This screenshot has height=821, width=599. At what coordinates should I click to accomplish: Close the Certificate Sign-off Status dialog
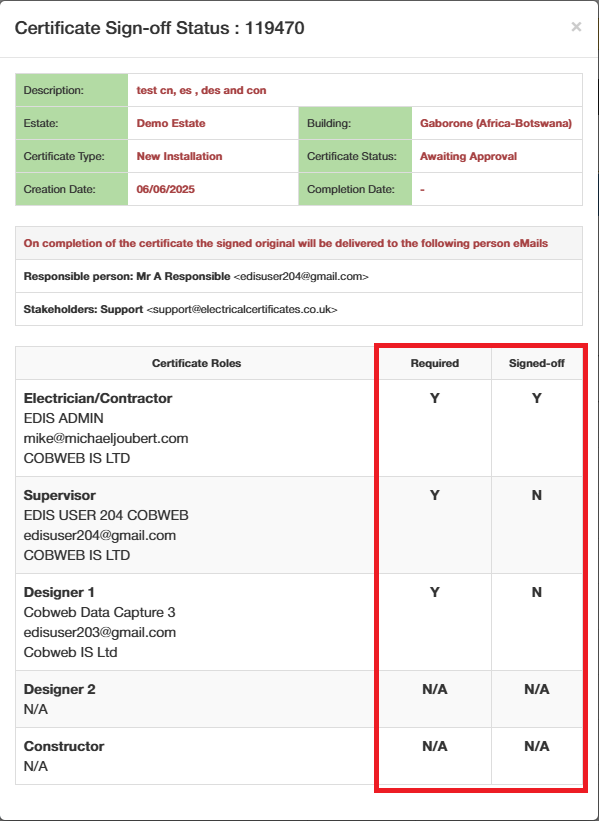tap(576, 27)
